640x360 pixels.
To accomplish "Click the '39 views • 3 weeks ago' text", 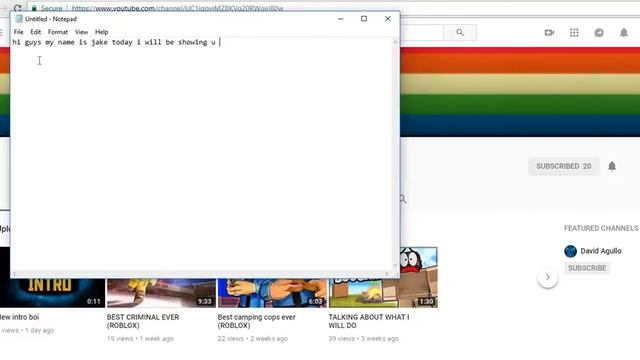I will tap(364, 339).
